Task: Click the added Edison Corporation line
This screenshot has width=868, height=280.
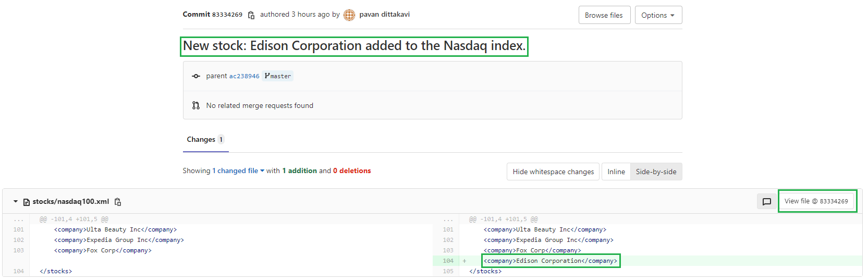Action: point(551,261)
